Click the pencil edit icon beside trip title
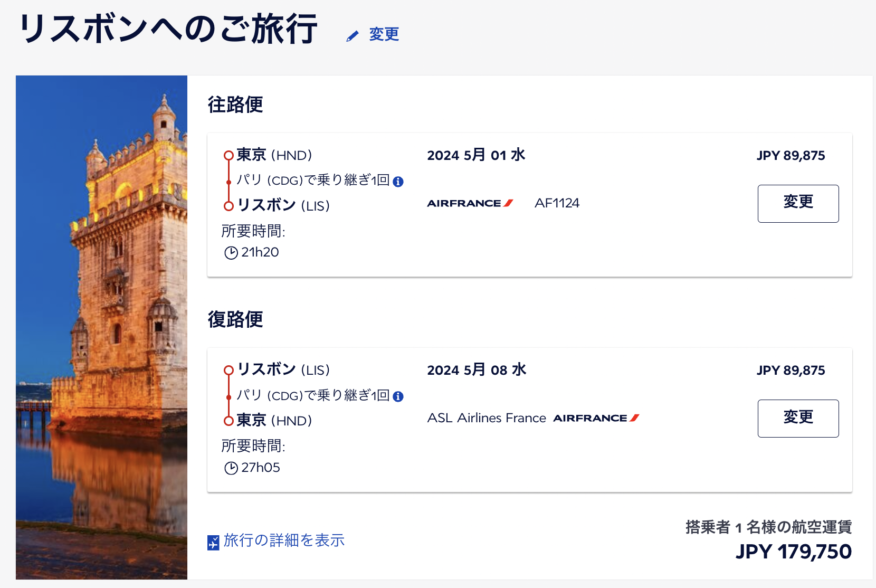 (353, 36)
